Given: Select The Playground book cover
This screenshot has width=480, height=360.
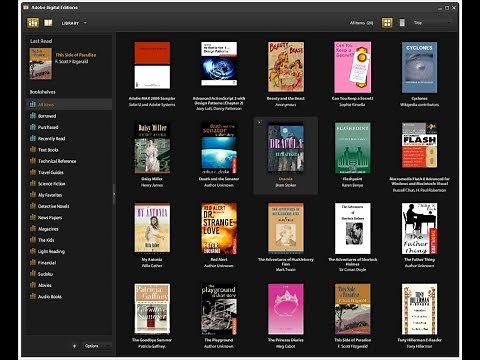Looking at the screenshot, I should point(219,309).
